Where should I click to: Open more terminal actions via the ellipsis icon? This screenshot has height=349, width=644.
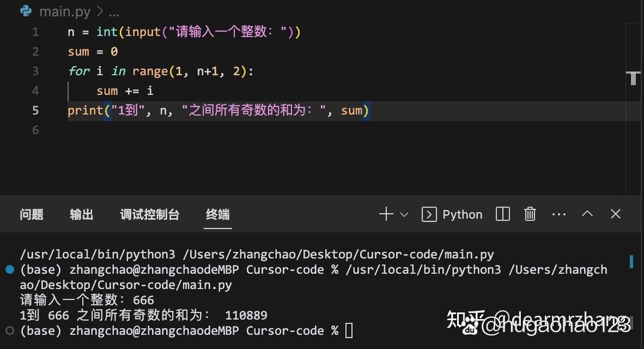pyautogui.click(x=559, y=214)
